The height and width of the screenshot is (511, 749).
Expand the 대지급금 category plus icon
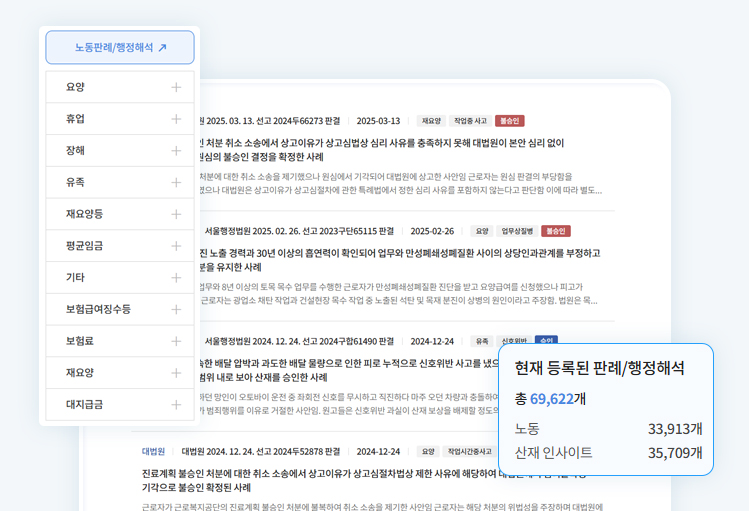[176, 405]
